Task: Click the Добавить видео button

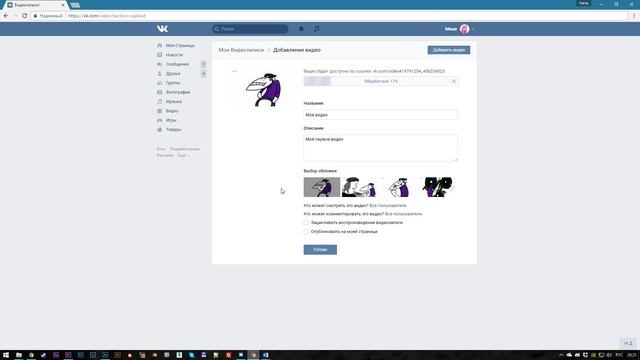Action: coord(449,50)
